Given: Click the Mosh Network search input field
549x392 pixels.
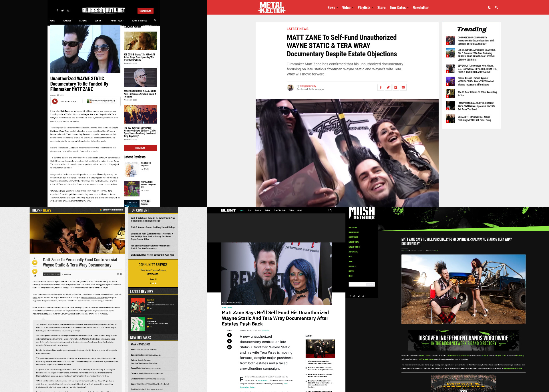Looking at the screenshot, I should (x=357, y=284).
